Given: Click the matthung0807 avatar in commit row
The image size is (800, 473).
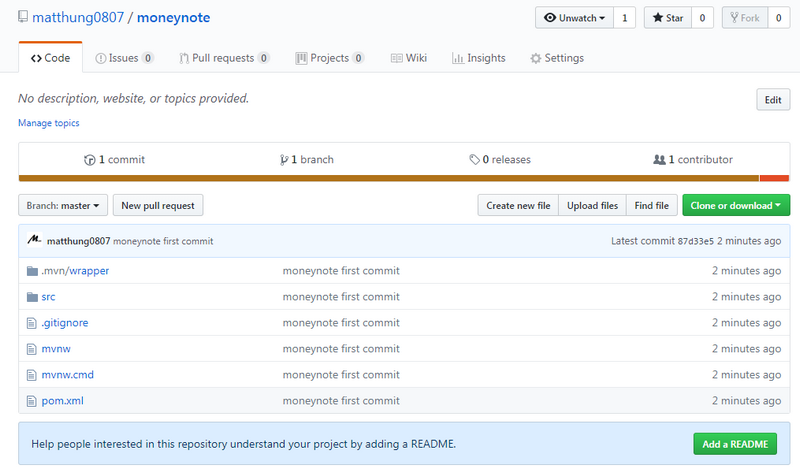Looking at the screenshot, I should (x=34, y=241).
